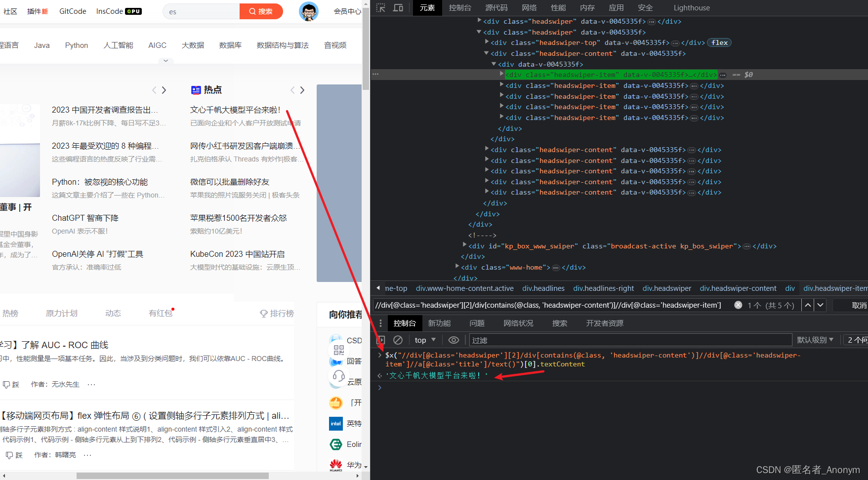Click the page horizontal scrollbar thumb
Viewport: 868px width, 480px height.
pyautogui.click(x=172, y=476)
